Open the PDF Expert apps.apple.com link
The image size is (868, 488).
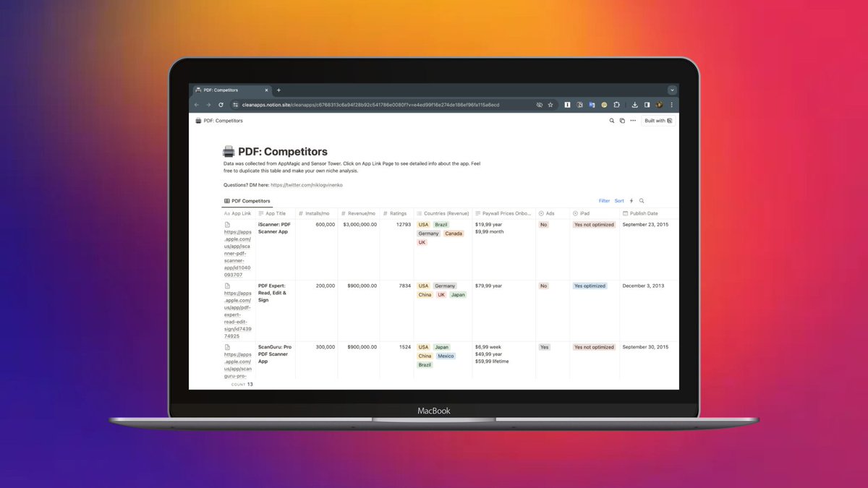click(238, 314)
